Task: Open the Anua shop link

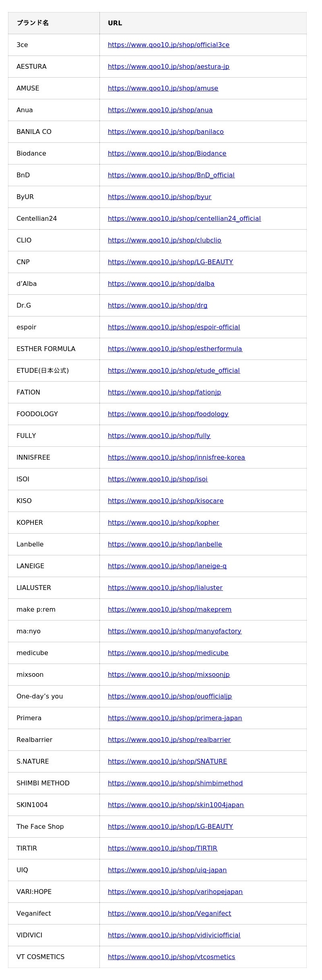Action: 160,110
